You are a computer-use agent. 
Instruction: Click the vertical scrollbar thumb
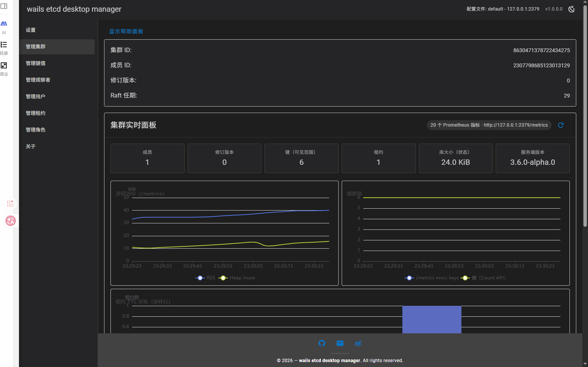[585, 115]
